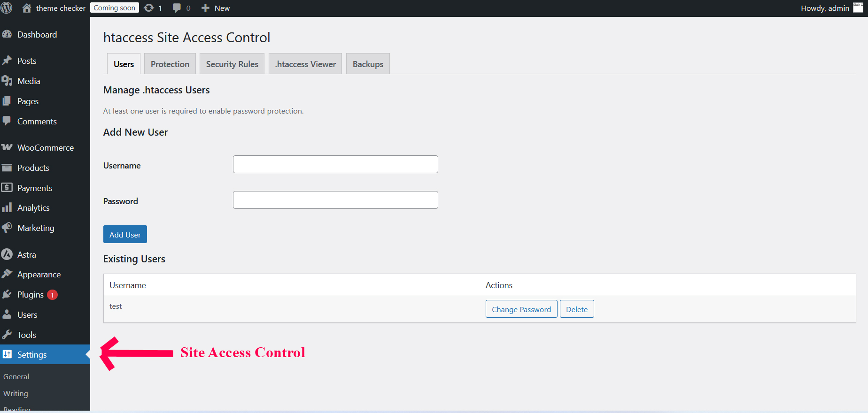This screenshot has width=868, height=413.
Task: Delete the test user
Action: pyautogui.click(x=577, y=309)
